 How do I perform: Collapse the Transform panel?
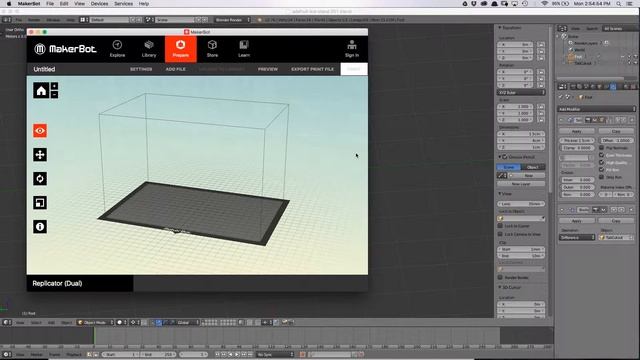pos(500,28)
